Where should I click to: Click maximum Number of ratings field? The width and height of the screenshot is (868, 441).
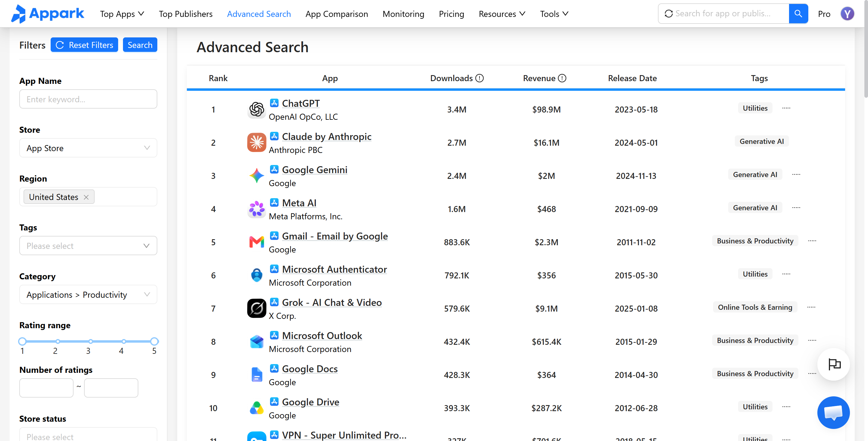point(111,388)
